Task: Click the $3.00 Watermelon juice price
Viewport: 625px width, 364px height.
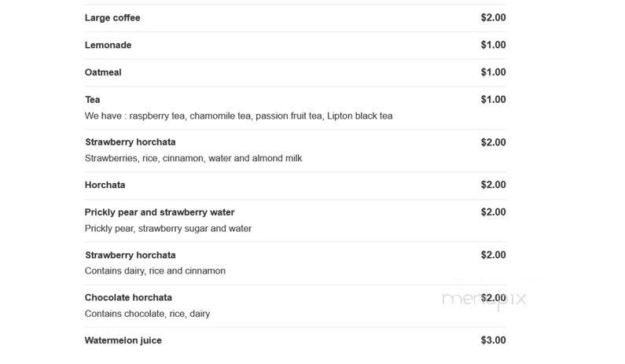Action: tap(493, 340)
